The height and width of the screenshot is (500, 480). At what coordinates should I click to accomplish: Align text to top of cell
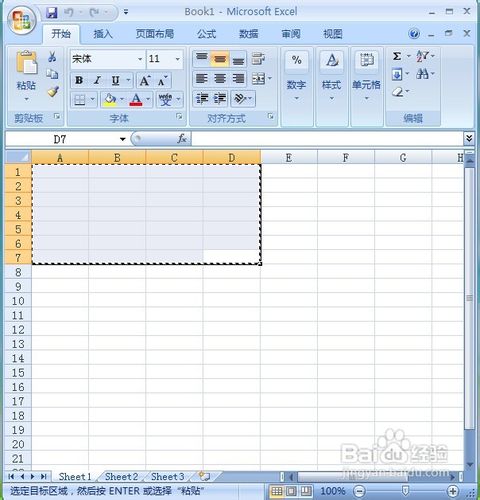coord(202,59)
